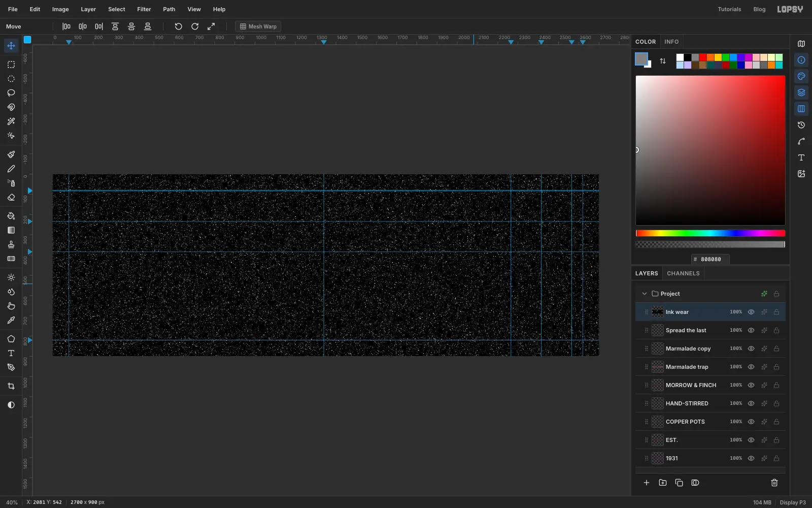Viewport: 812px width, 508px height.
Task: Click the 40% zoom level in status bar
Action: (x=12, y=502)
